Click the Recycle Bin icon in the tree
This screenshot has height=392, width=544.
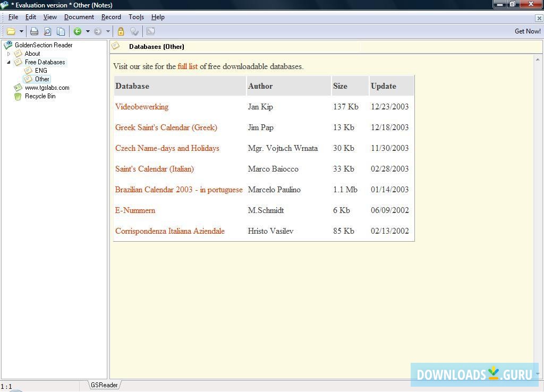pos(18,97)
